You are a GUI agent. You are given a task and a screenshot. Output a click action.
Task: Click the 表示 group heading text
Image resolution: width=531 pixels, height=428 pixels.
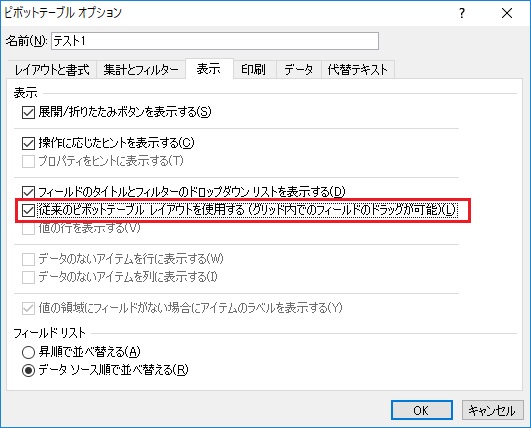(x=25, y=93)
